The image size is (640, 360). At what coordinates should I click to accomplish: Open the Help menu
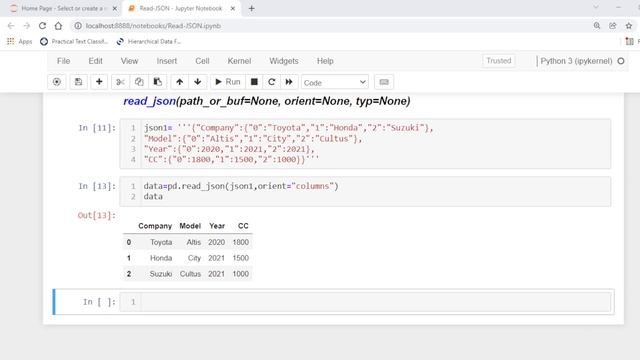pos(325,61)
